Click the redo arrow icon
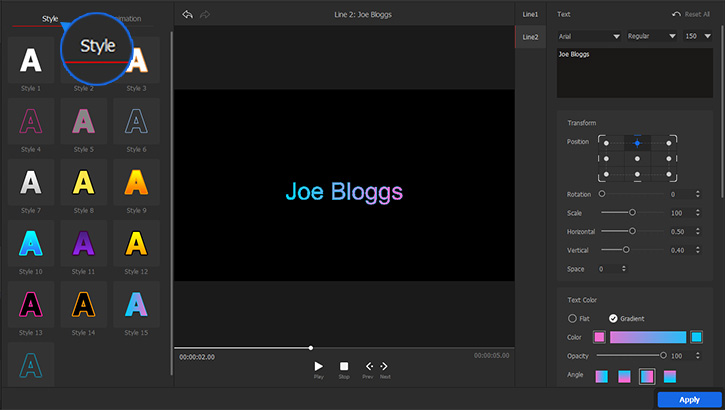The height and width of the screenshot is (410, 725). pos(205,15)
